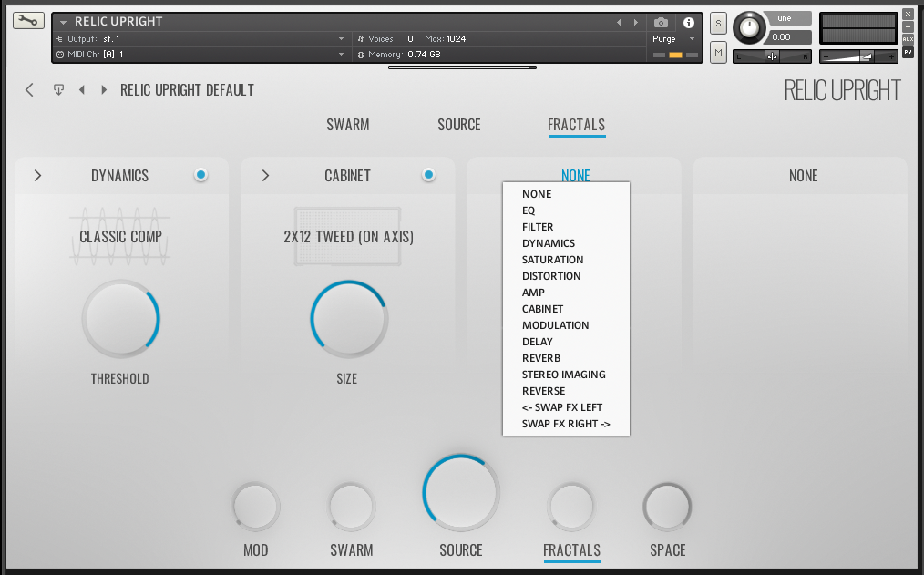924x575 pixels.
Task: Click the MOD label in bottom row
Action: pyautogui.click(x=256, y=550)
